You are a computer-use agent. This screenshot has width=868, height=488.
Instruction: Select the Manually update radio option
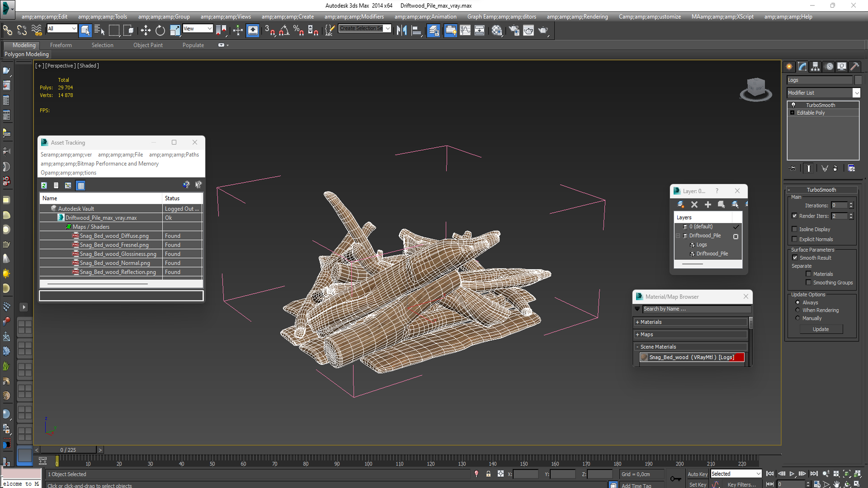tap(797, 318)
